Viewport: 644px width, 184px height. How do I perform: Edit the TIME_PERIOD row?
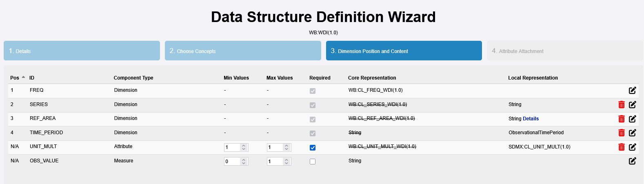[x=632, y=133]
